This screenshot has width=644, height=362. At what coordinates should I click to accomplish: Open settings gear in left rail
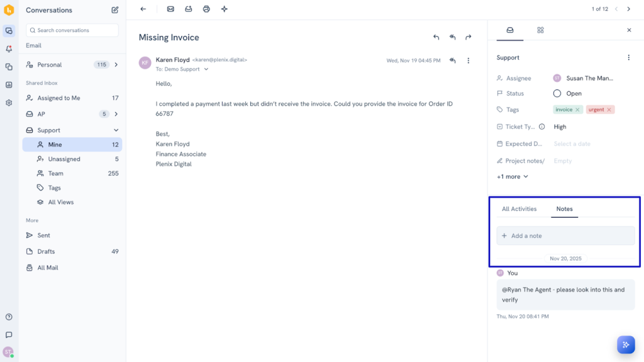(9, 103)
